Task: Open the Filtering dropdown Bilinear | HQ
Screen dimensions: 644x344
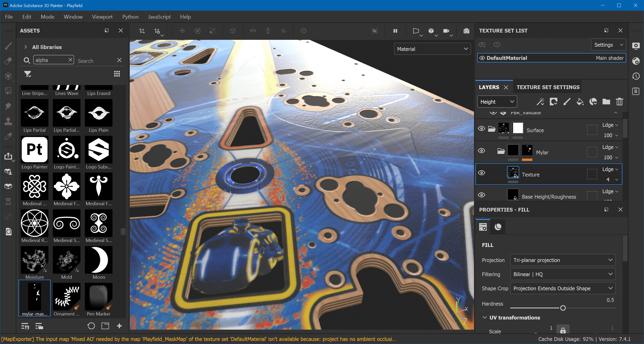Action: [563, 274]
